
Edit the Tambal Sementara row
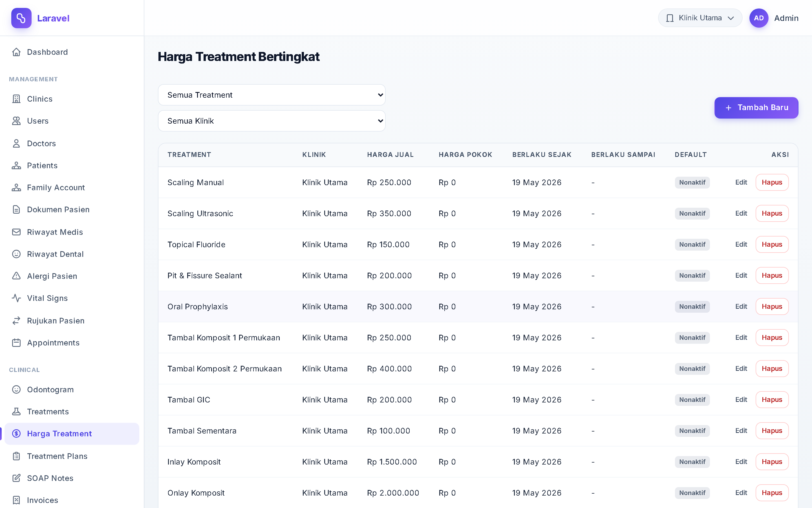[x=741, y=431]
